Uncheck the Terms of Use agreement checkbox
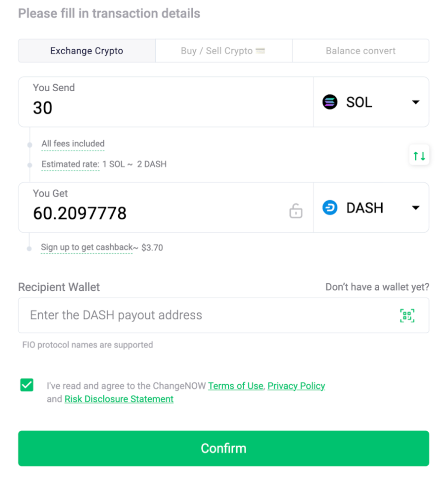 26,385
